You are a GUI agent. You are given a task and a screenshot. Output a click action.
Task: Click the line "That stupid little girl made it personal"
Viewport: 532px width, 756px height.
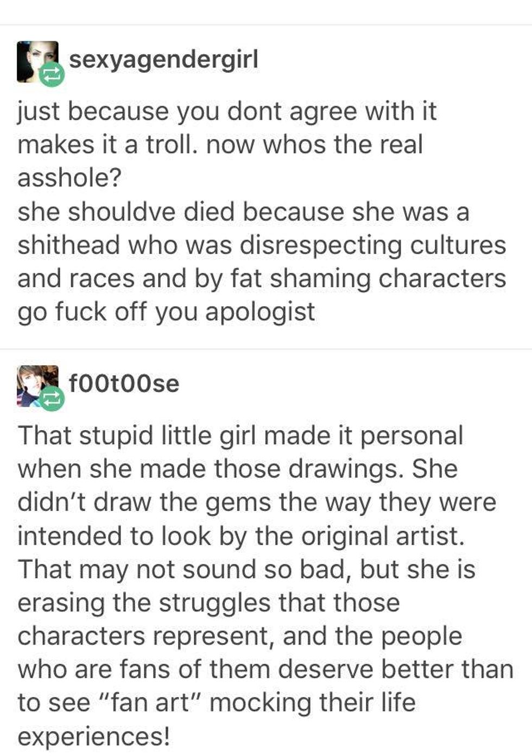point(240,436)
